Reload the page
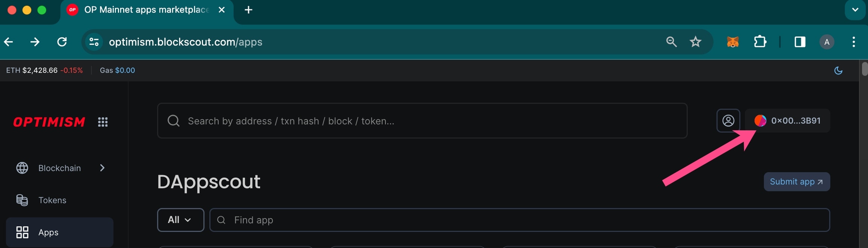 click(x=62, y=42)
